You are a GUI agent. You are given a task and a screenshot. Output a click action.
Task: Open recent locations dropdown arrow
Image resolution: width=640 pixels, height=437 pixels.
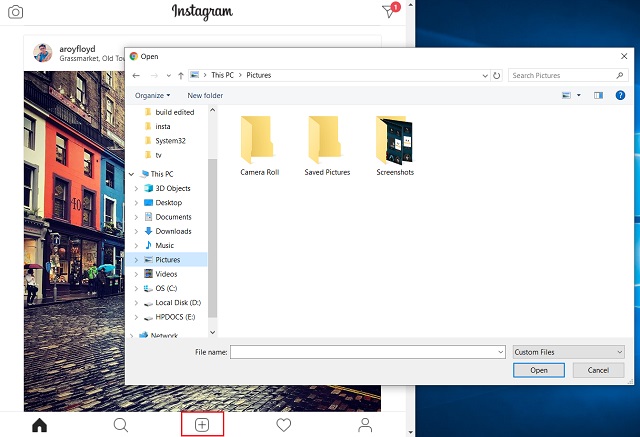pos(168,75)
